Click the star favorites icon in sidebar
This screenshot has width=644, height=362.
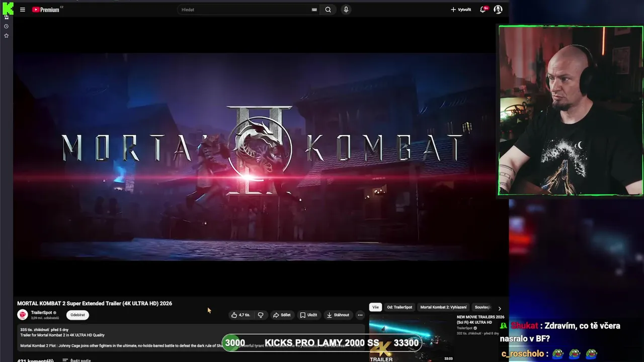coord(7,36)
